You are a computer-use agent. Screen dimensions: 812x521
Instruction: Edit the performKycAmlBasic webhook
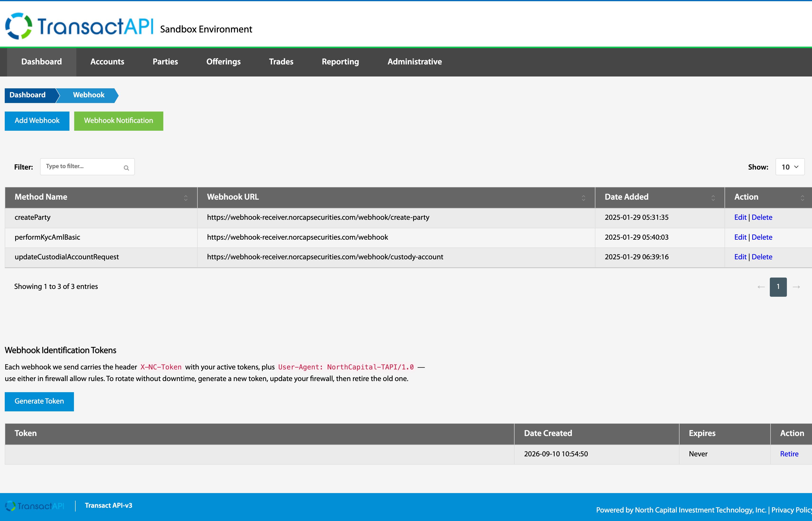tap(740, 238)
